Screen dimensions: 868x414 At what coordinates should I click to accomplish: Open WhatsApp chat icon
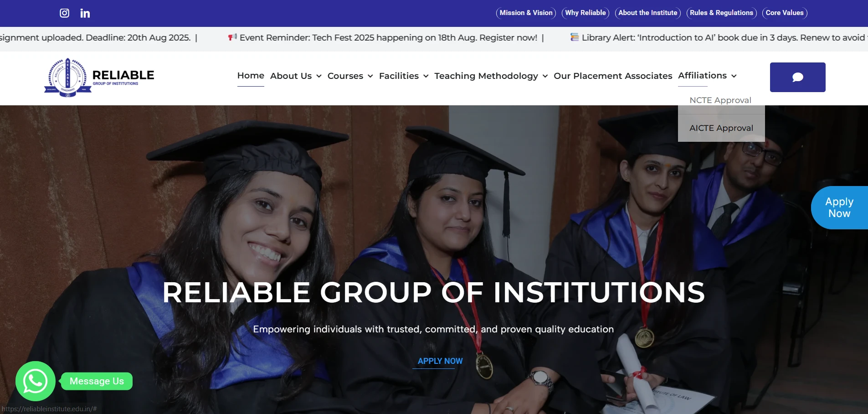point(36,381)
